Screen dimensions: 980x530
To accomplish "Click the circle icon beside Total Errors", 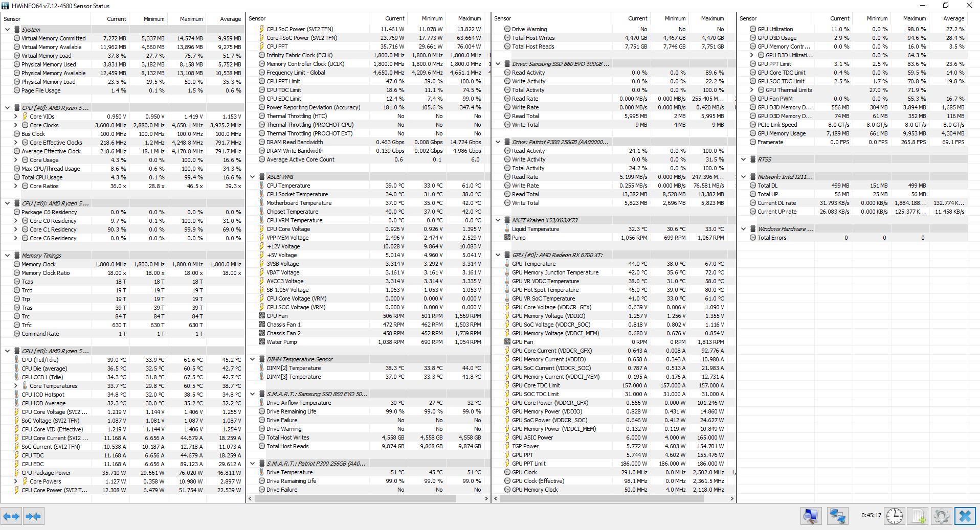I will pos(753,238).
